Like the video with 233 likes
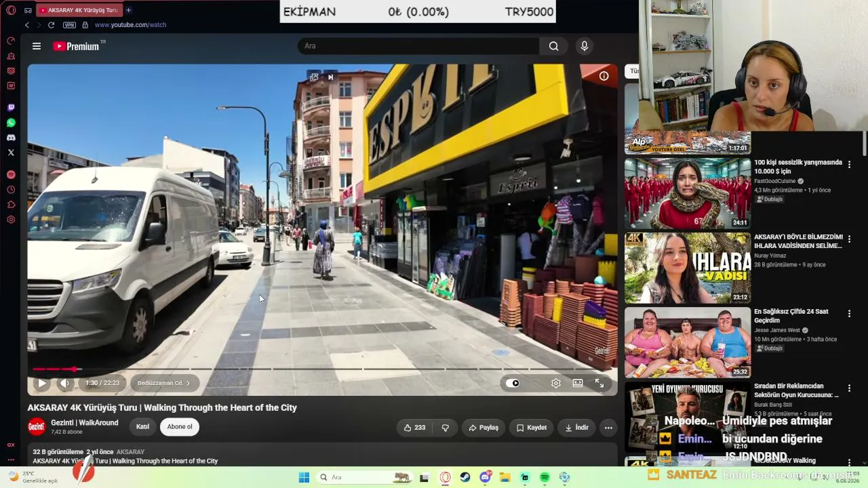 (414, 428)
